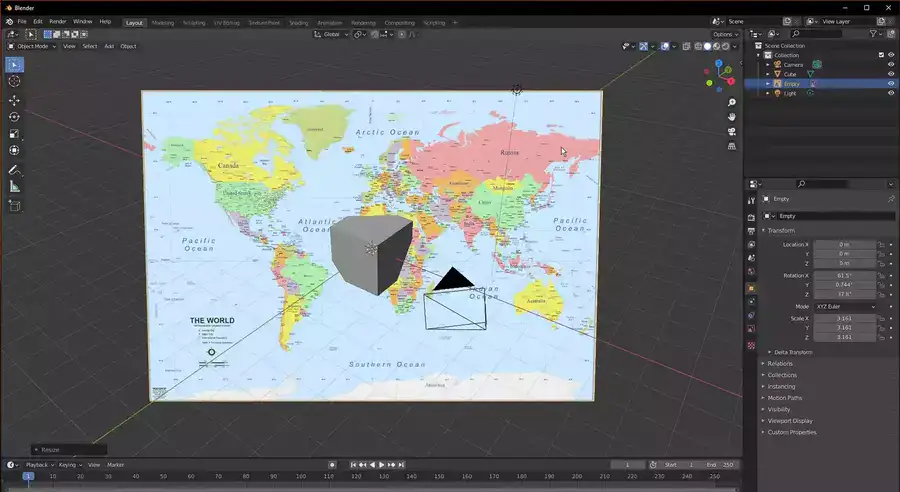Screen dimensions: 900x492
Task: Choose the Measure ruler tool
Action: tap(14, 187)
